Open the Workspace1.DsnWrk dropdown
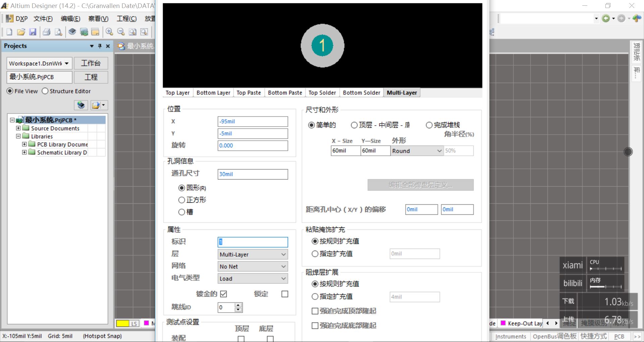 (67, 63)
